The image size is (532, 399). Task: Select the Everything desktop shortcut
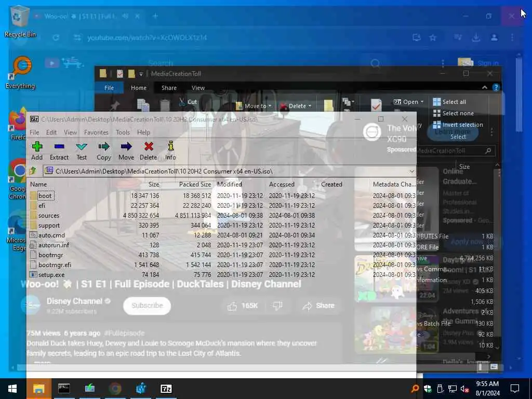click(x=20, y=72)
